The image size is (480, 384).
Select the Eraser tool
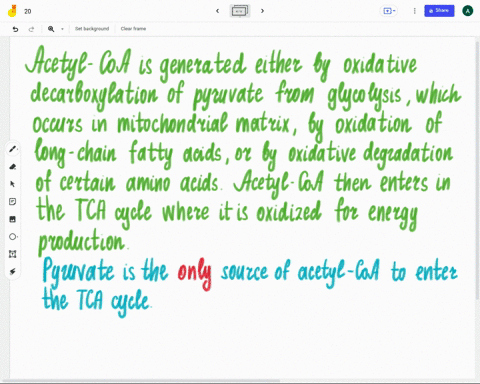pyautogui.click(x=13, y=167)
